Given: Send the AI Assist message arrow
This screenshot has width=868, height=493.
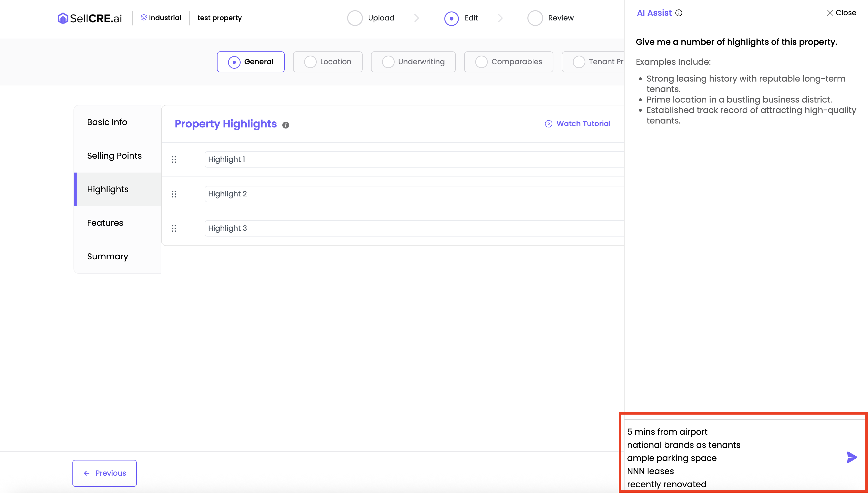Looking at the screenshot, I should (851, 457).
